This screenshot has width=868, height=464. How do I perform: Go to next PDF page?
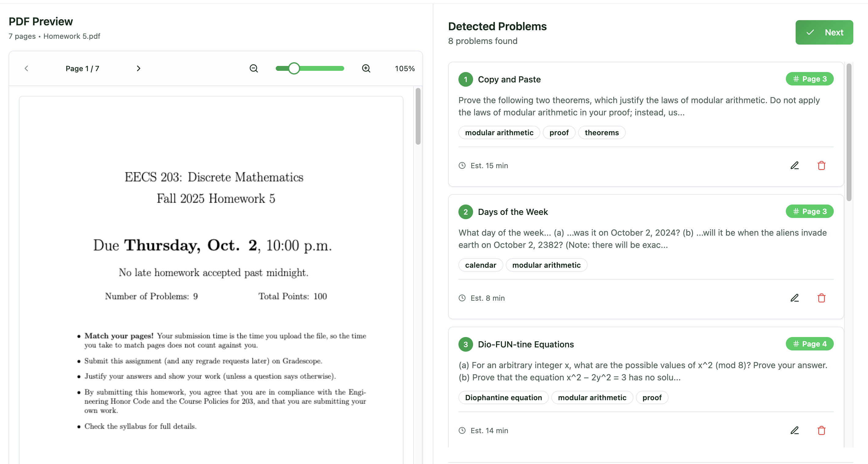(x=138, y=68)
